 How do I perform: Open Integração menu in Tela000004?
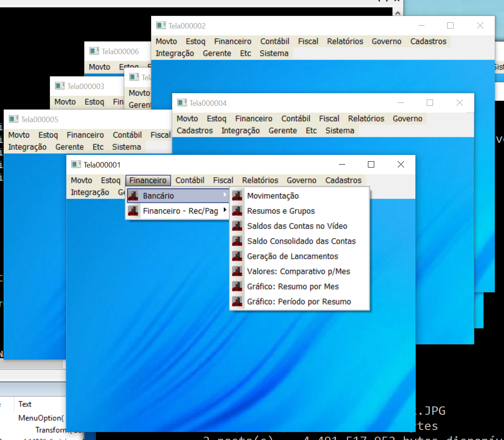[240, 131]
